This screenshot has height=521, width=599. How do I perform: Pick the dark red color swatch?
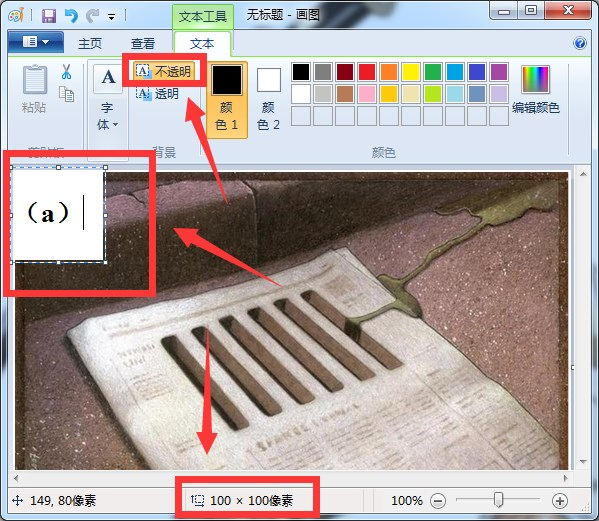click(345, 72)
